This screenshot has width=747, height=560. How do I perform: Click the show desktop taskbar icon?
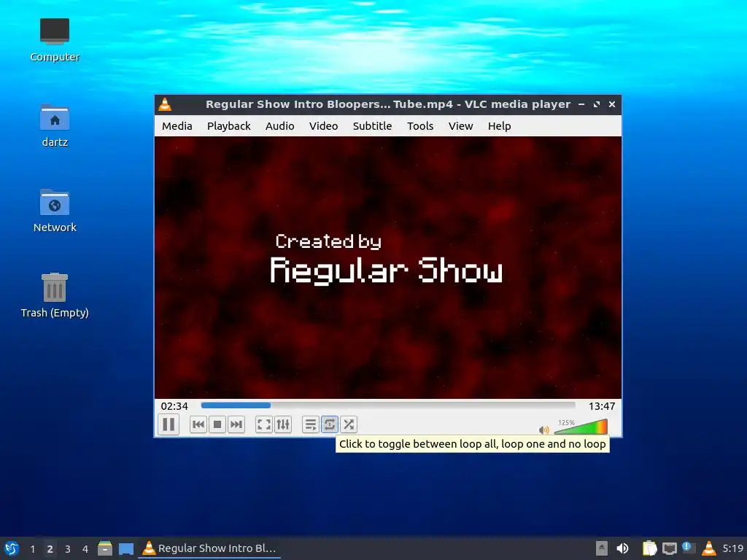125,548
